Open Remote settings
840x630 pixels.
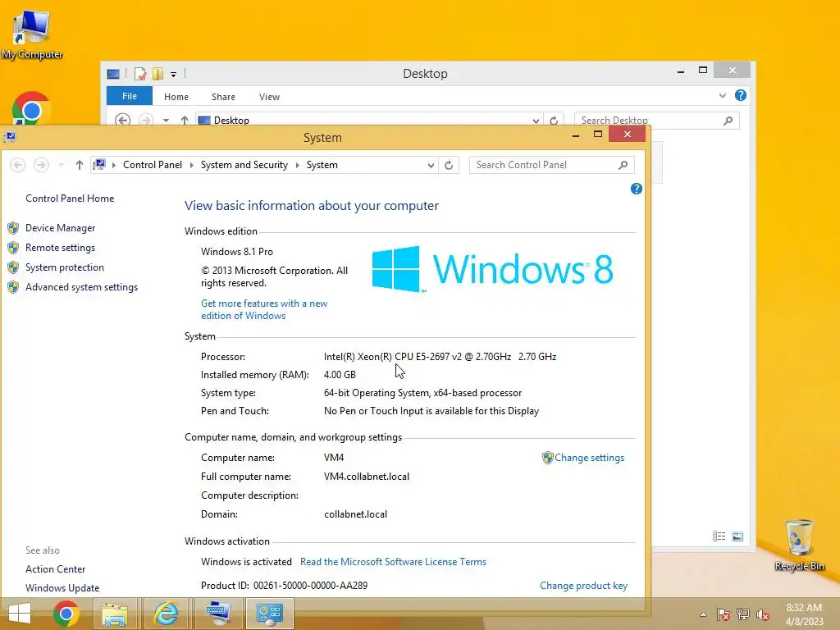(x=60, y=248)
